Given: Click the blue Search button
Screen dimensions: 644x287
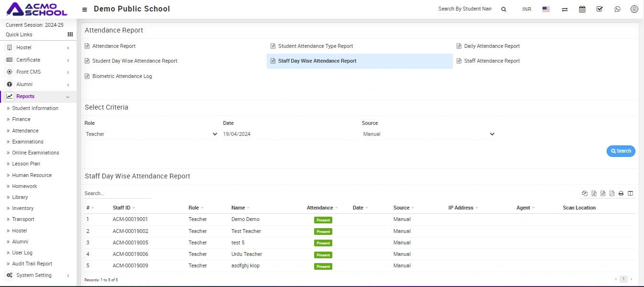Looking at the screenshot, I should [621, 151].
